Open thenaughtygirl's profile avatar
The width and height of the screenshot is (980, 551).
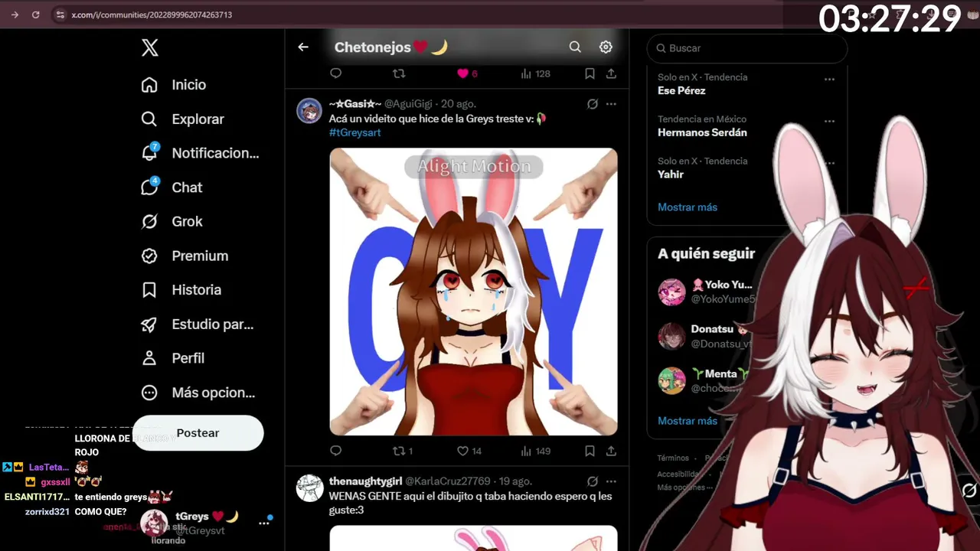pos(309,488)
